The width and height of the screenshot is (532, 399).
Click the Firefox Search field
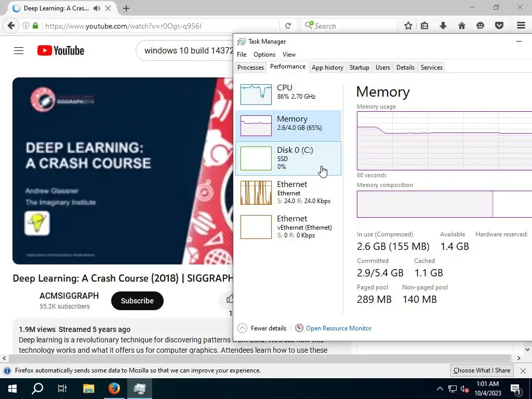tap(350, 26)
